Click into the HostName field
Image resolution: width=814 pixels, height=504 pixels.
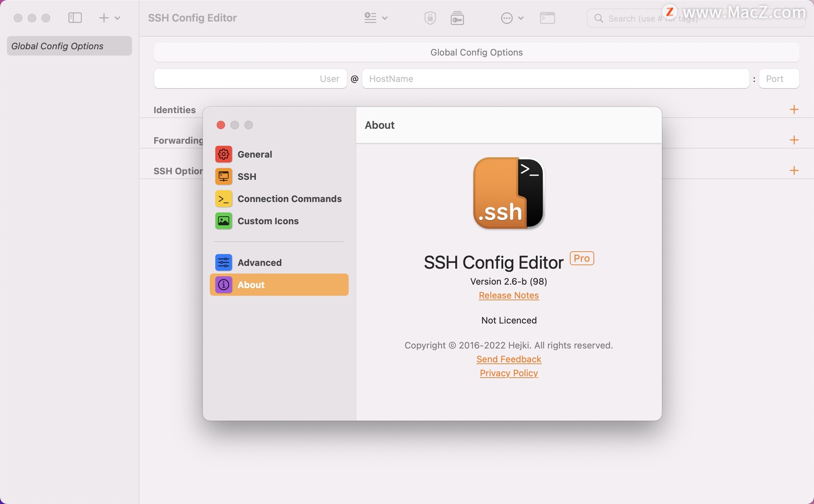(x=555, y=79)
